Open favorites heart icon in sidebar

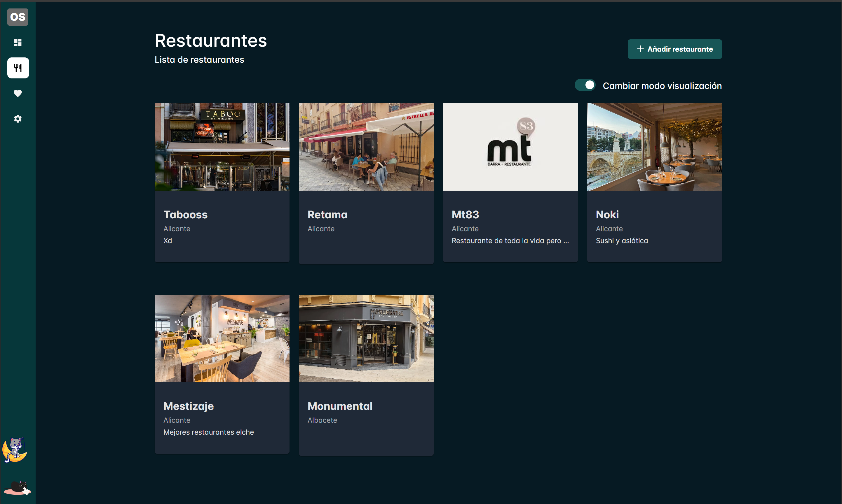click(18, 93)
